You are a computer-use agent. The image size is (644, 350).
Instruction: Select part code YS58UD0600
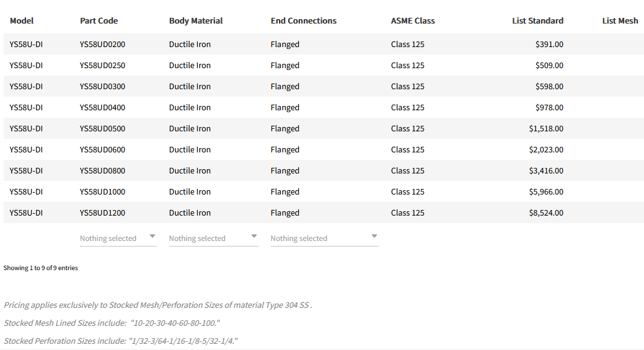pos(102,149)
